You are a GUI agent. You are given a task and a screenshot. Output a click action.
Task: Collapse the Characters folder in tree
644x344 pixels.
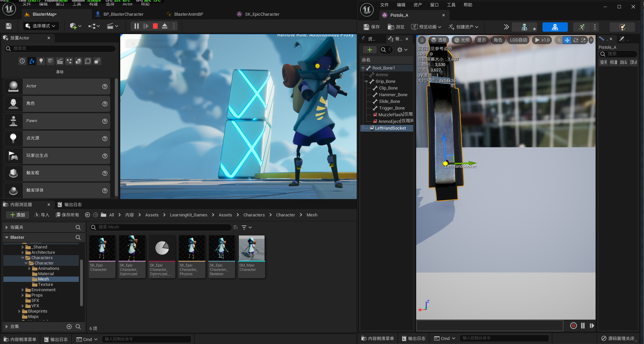point(23,258)
